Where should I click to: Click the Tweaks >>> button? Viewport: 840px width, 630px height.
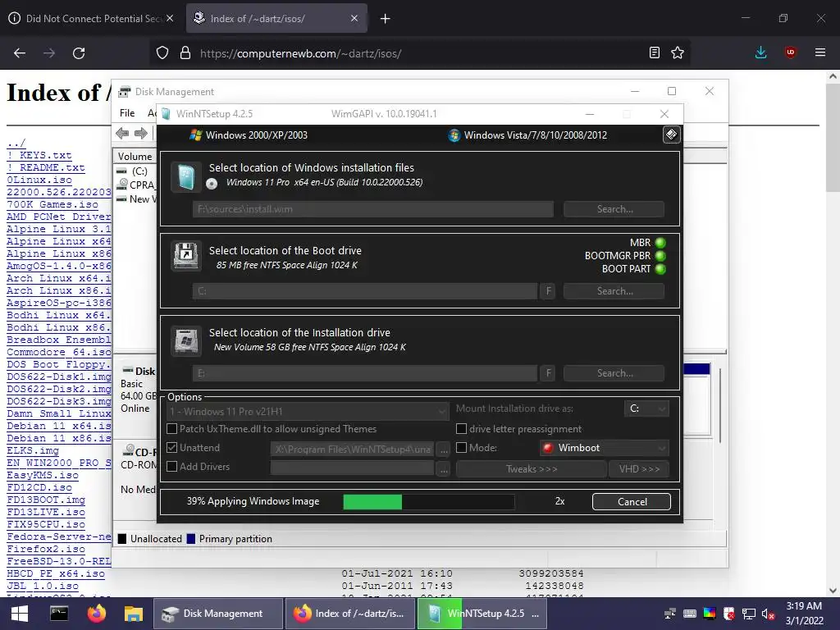tap(532, 468)
